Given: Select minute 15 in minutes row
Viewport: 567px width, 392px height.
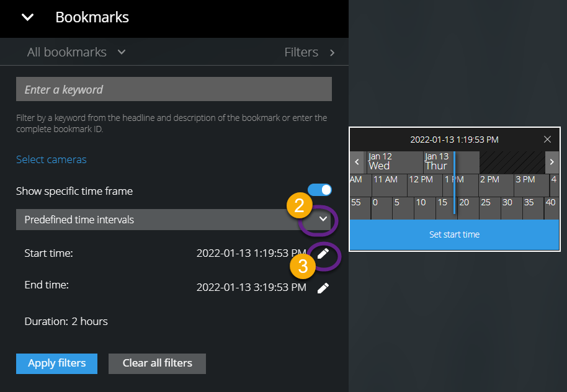Looking at the screenshot, I should [x=447, y=208].
